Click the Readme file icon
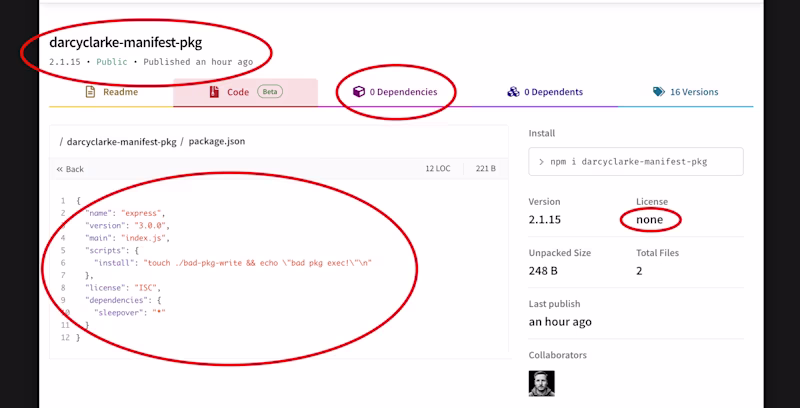This screenshot has height=408, width=800. [90, 92]
